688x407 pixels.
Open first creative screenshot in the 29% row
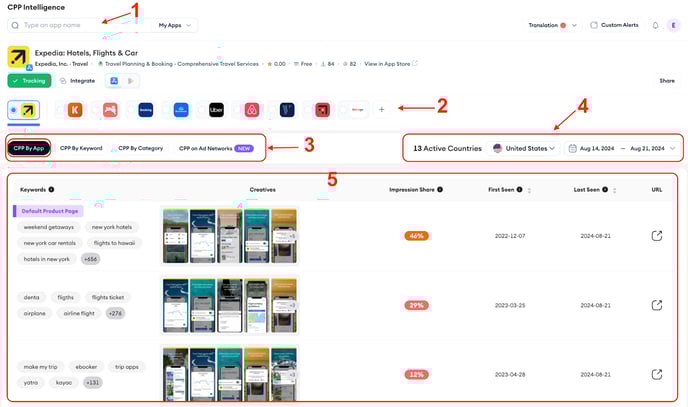point(176,305)
